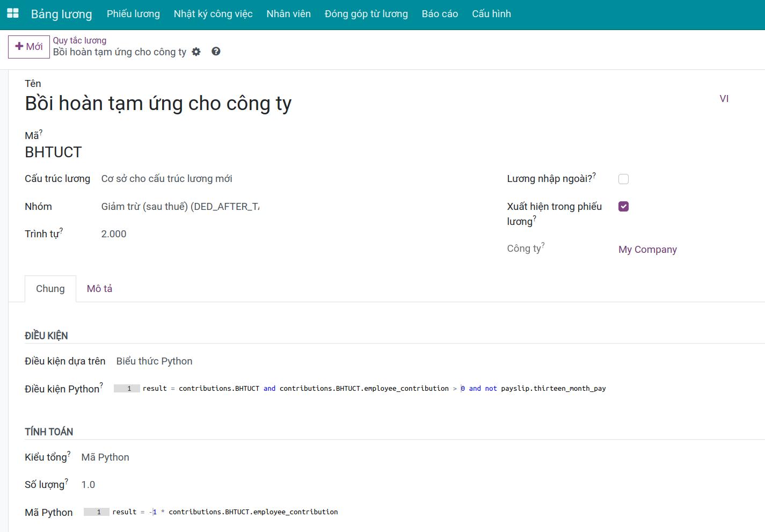The image size is (765, 532).
Task: Open the VI translation button
Action: 724,99
